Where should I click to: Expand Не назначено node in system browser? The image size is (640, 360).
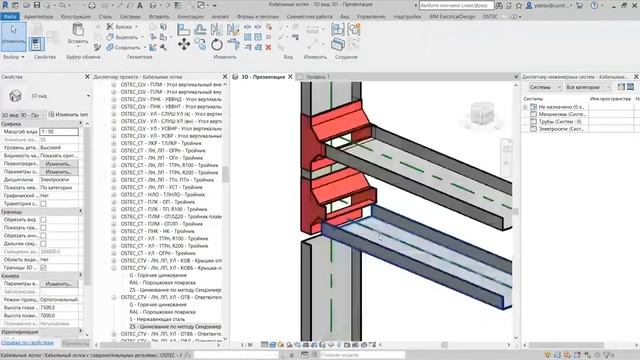pyautogui.click(x=525, y=107)
